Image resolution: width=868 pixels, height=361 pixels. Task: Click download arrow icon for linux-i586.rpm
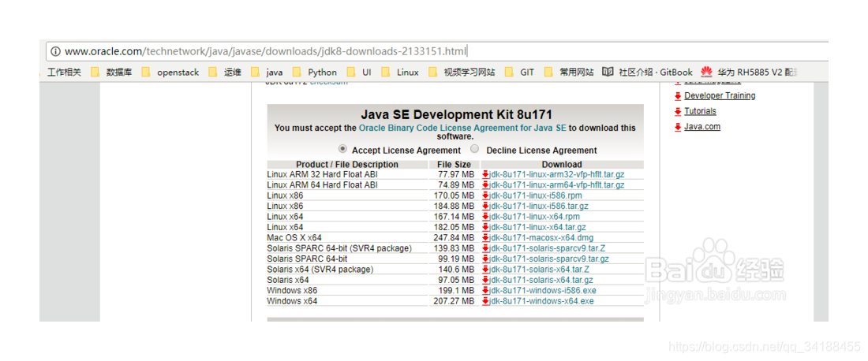coord(485,195)
